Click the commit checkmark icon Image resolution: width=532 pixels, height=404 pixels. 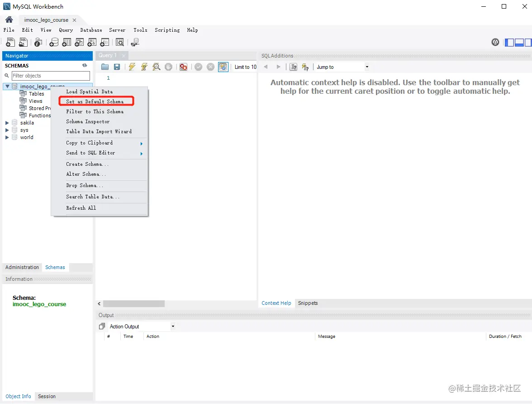pyautogui.click(x=199, y=67)
